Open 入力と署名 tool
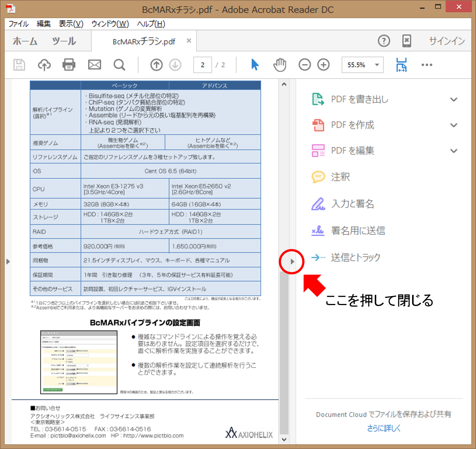This screenshot has width=476, height=449. coord(343,204)
